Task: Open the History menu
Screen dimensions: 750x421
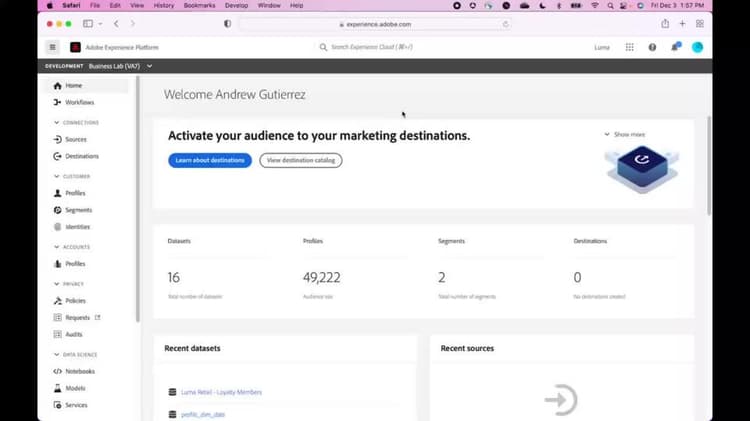Action: [x=164, y=5]
